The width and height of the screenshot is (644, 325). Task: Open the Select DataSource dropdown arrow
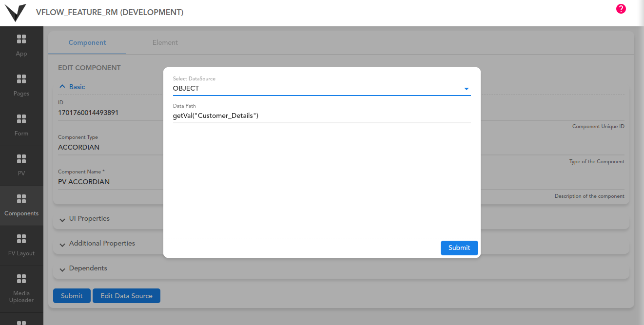pos(466,89)
